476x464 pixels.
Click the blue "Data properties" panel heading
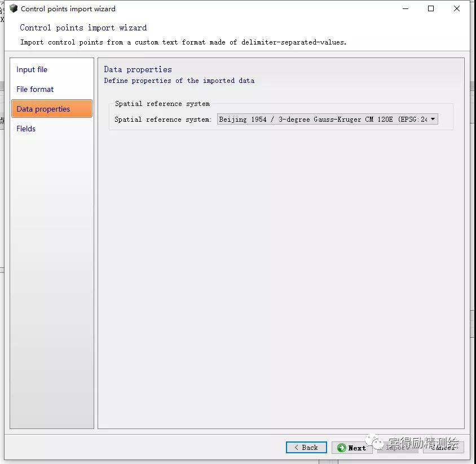click(138, 69)
